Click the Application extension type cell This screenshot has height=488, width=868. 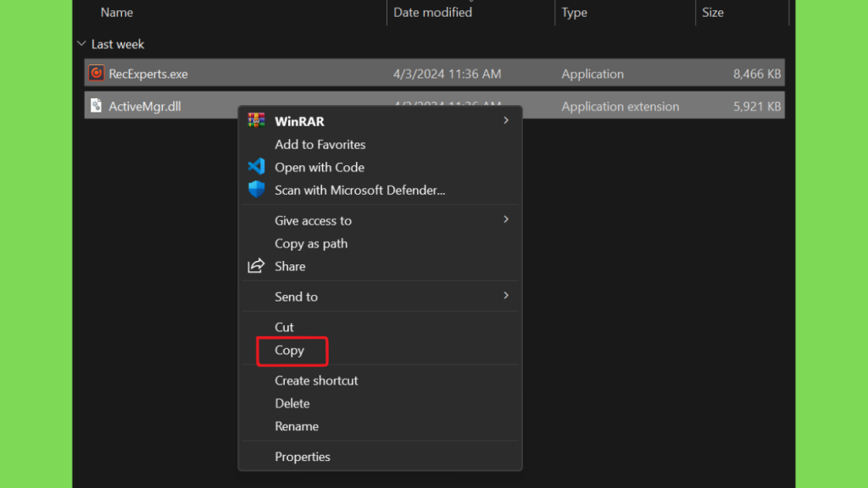tap(620, 106)
